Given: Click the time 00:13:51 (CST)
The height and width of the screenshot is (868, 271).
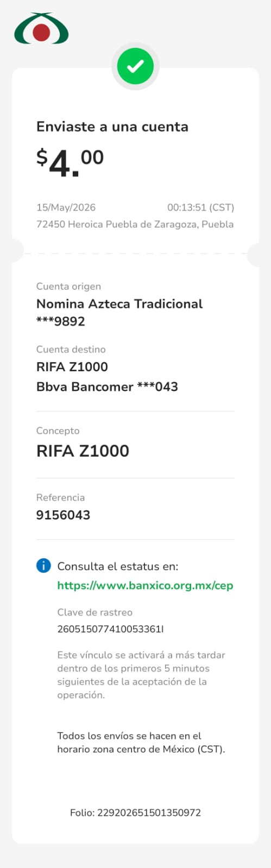Looking at the screenshot, I should 201,207.
